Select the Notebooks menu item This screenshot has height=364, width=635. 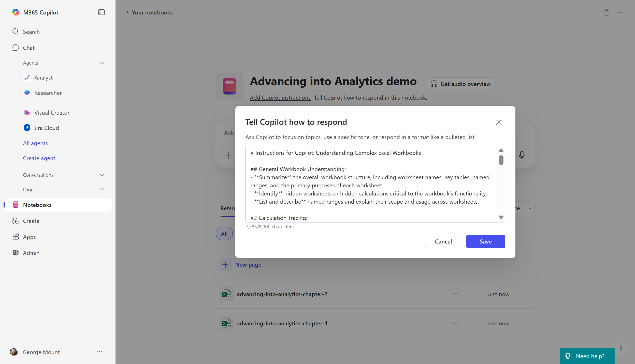coord(37,205)
